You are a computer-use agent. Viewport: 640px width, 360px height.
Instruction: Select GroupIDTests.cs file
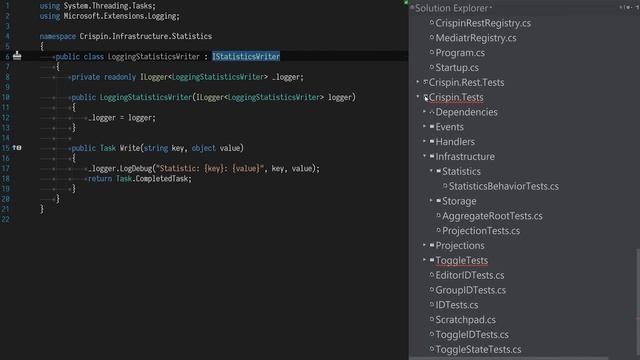(470, 290)
